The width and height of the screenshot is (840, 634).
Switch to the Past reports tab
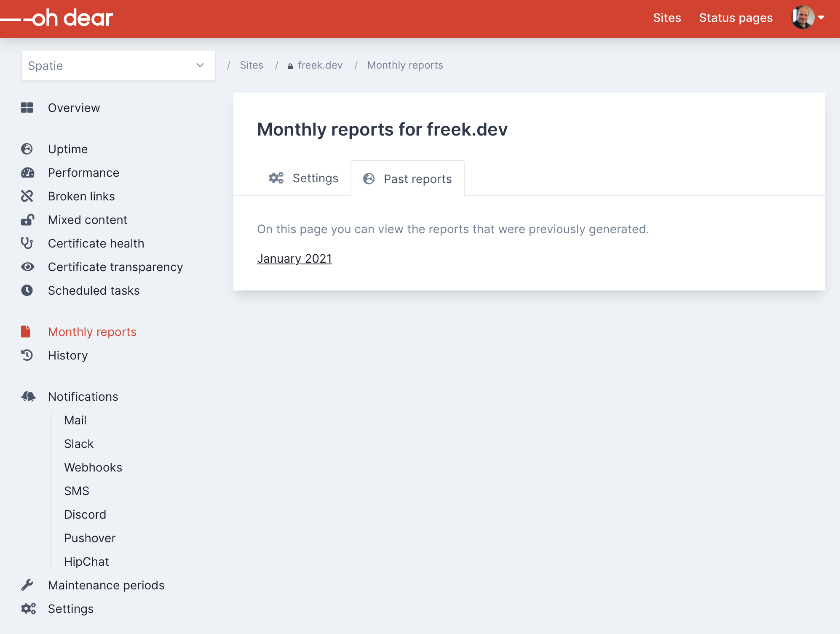tap(407, 178)
